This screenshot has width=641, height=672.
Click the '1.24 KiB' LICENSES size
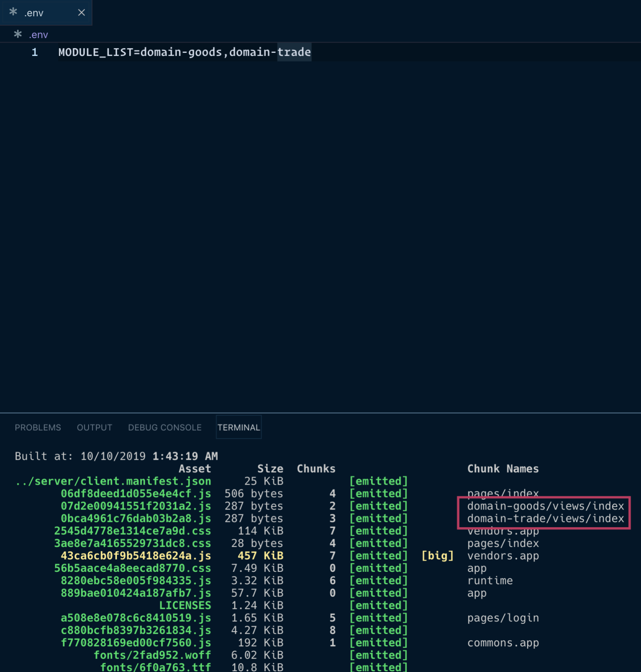tap(257, 605)
